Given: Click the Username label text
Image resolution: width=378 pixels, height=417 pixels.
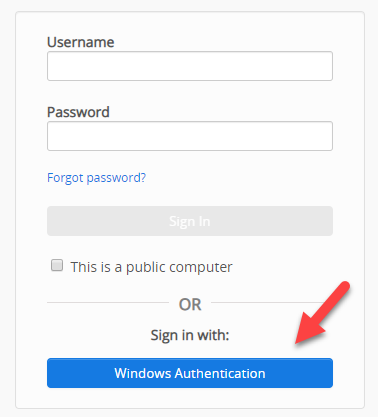Looking at the screenshot, I should point(81,42).
